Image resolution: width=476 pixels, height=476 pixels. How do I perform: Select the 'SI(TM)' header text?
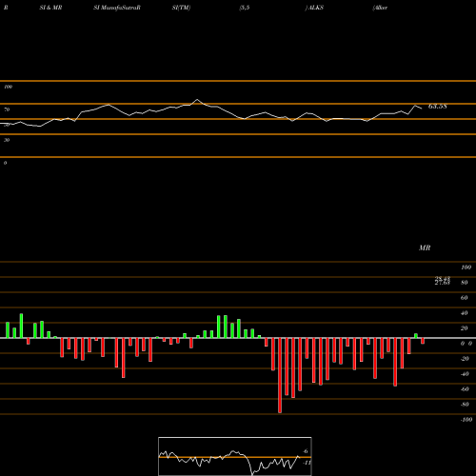[x=181, y=8]
